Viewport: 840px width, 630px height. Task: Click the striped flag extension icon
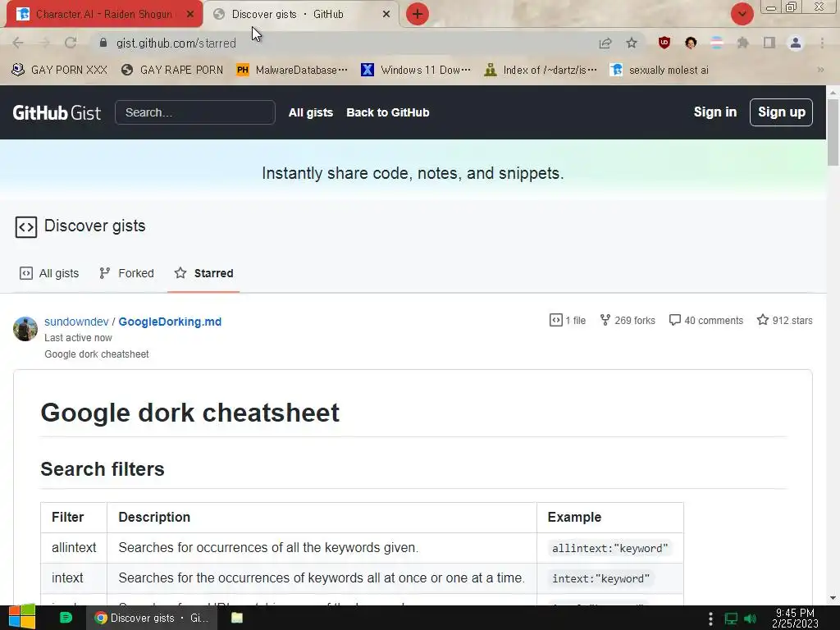717,43
